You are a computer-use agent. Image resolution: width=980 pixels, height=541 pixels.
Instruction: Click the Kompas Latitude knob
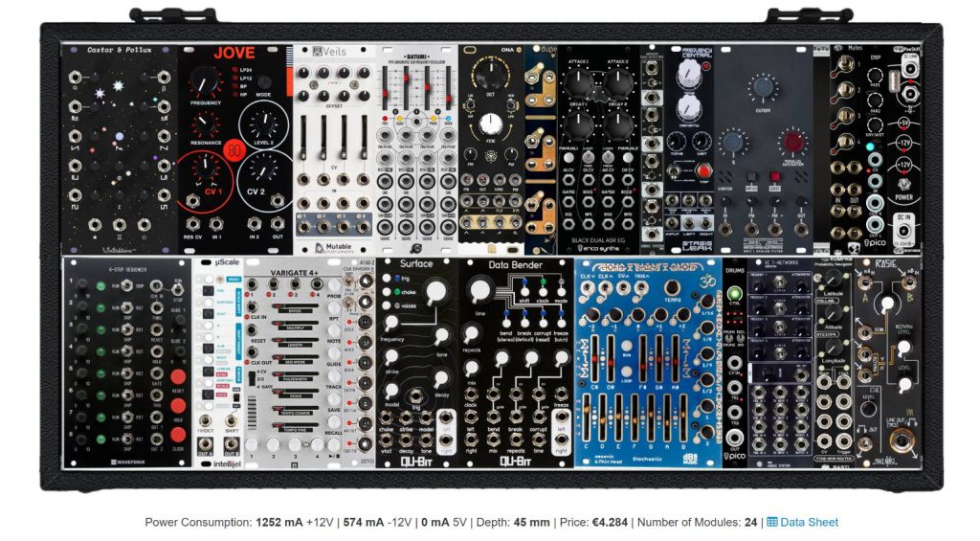(834, 280)
